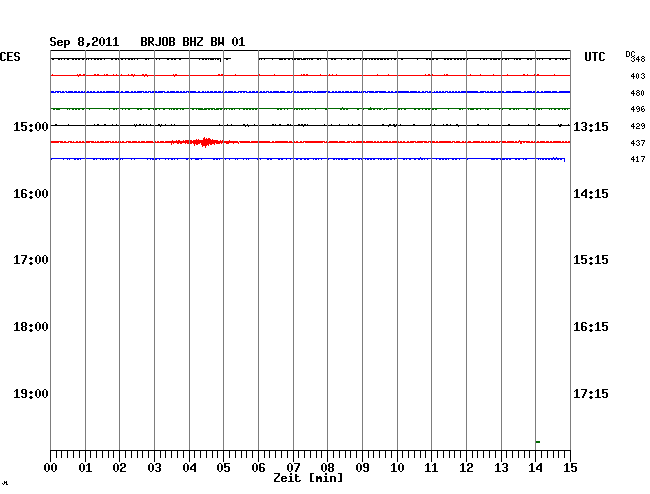Click the minute 12 axis label

coord(466,468)
